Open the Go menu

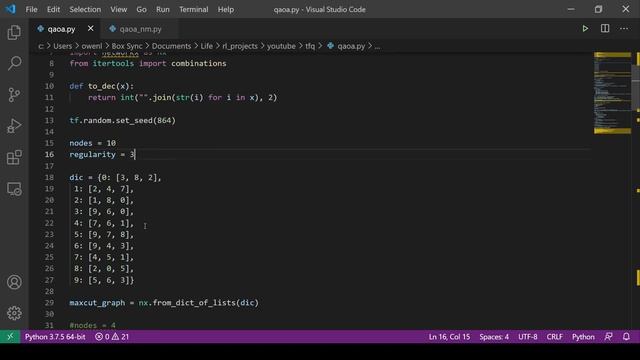pos(141,9)
